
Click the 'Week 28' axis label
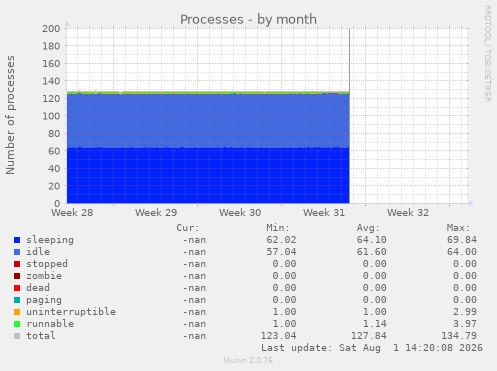coord(72,213)
